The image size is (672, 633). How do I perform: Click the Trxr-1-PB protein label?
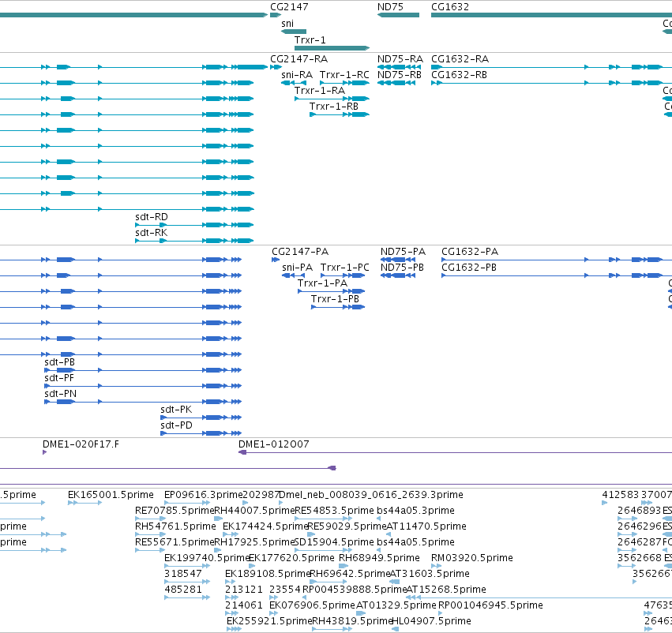[x=335, y=299]
